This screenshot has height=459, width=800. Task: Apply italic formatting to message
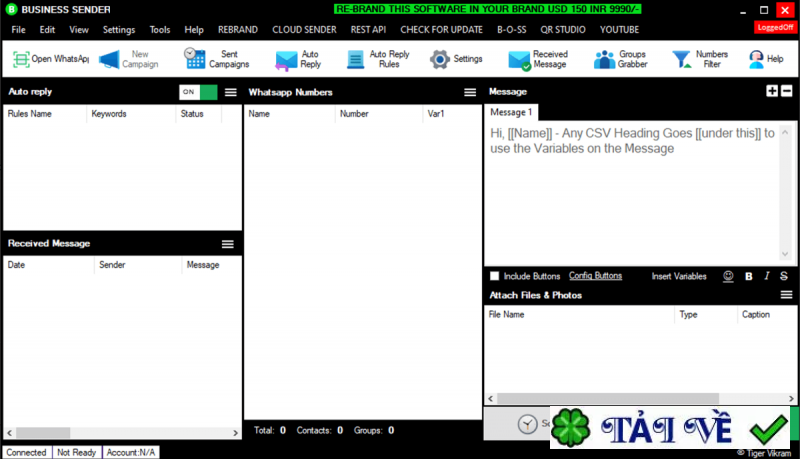tap(766, 276)
